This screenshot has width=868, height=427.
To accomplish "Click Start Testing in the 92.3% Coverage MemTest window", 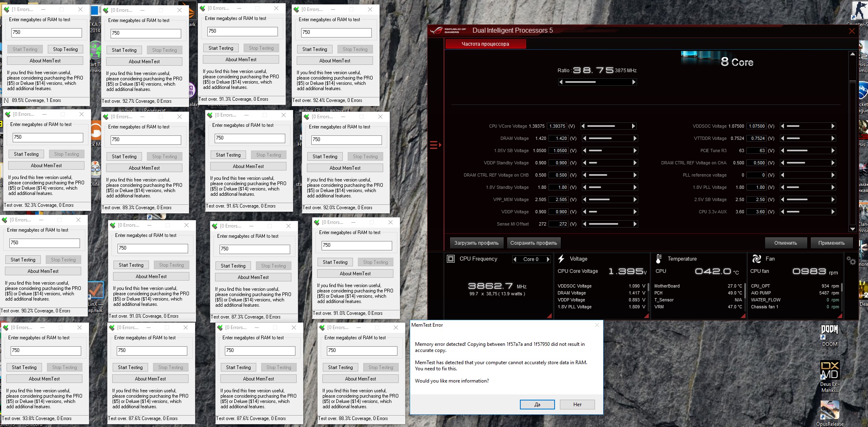I will 26,154.
